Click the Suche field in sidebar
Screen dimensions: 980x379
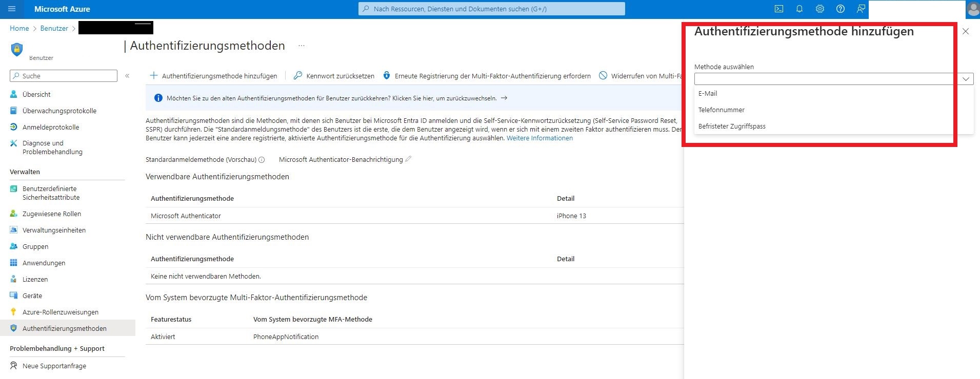pos(64,76)
